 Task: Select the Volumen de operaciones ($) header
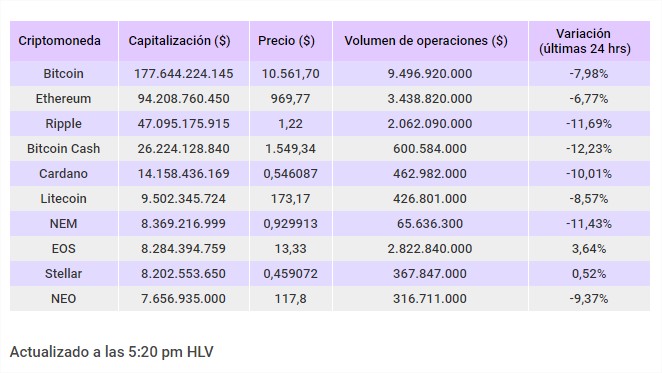click(426, 41)
